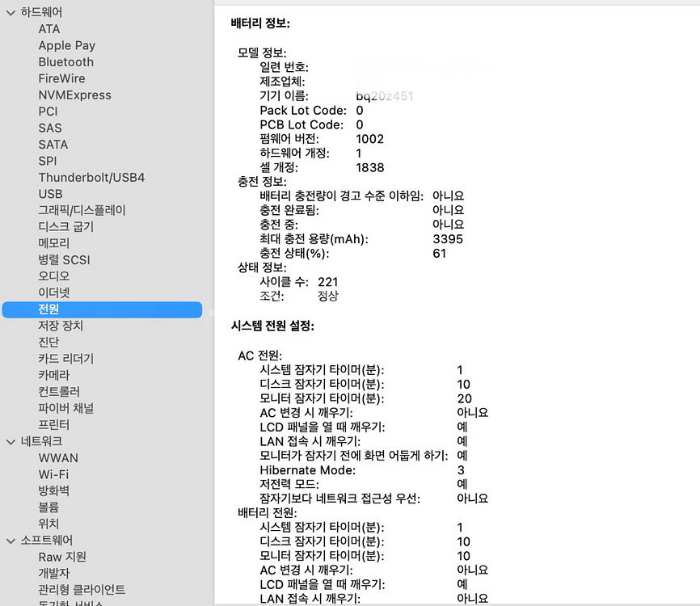Select Bluetooth in hardware list

point(66,62)
